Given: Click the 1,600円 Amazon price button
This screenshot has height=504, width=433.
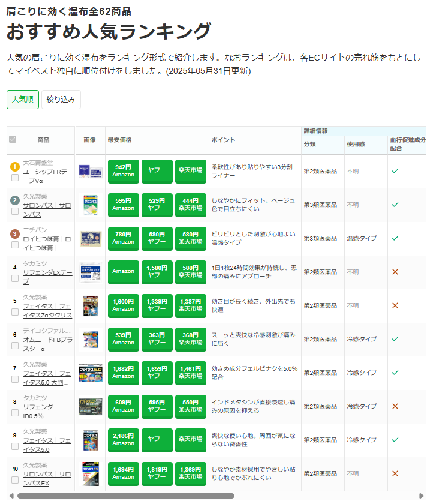Looking at the screenshot, I should 124,305.
